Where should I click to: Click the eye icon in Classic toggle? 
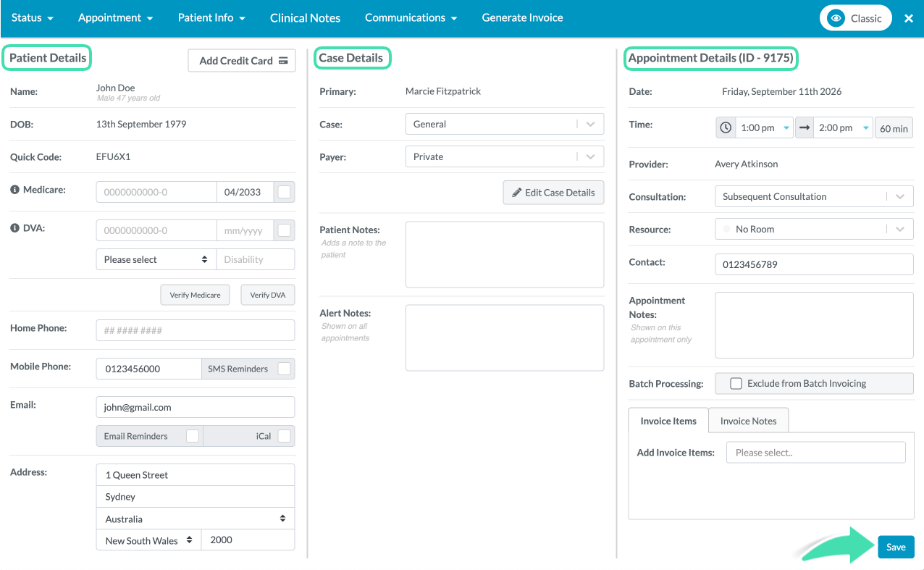836,18
